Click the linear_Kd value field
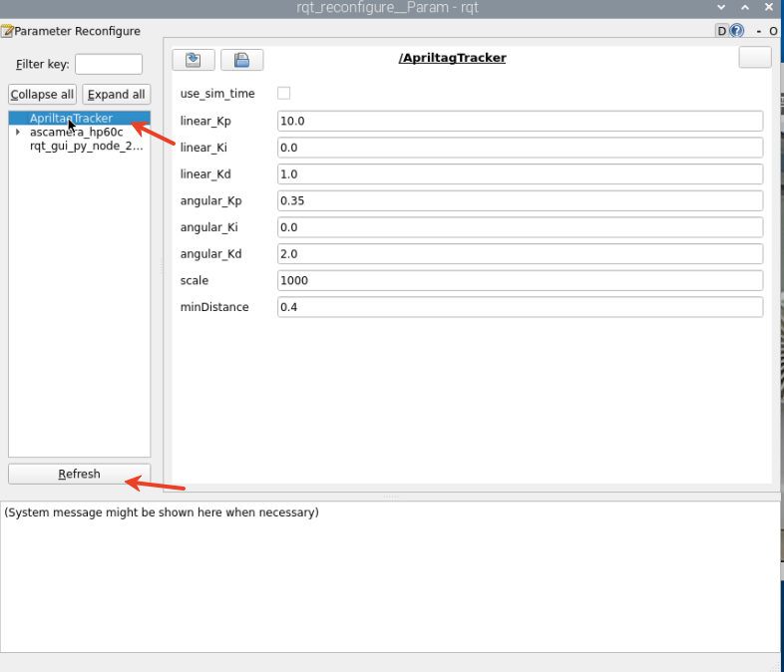This screenshot has height=672, width=784. point(520,173)
